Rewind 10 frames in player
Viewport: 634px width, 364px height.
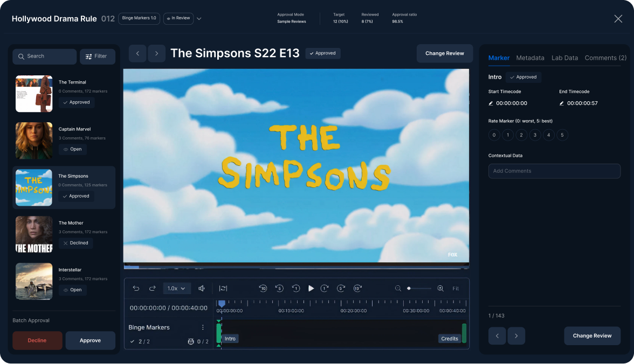pyautogui.click(x=263, y=289)
